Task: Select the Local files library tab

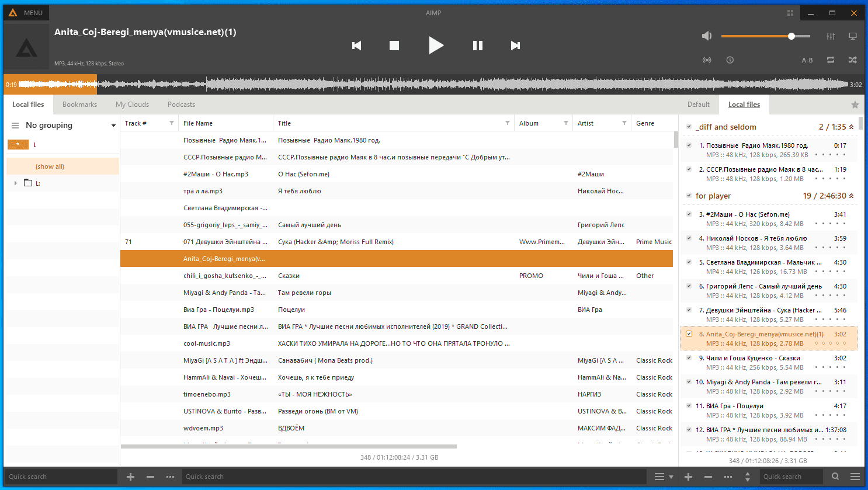Action: [x=28, y=105]
